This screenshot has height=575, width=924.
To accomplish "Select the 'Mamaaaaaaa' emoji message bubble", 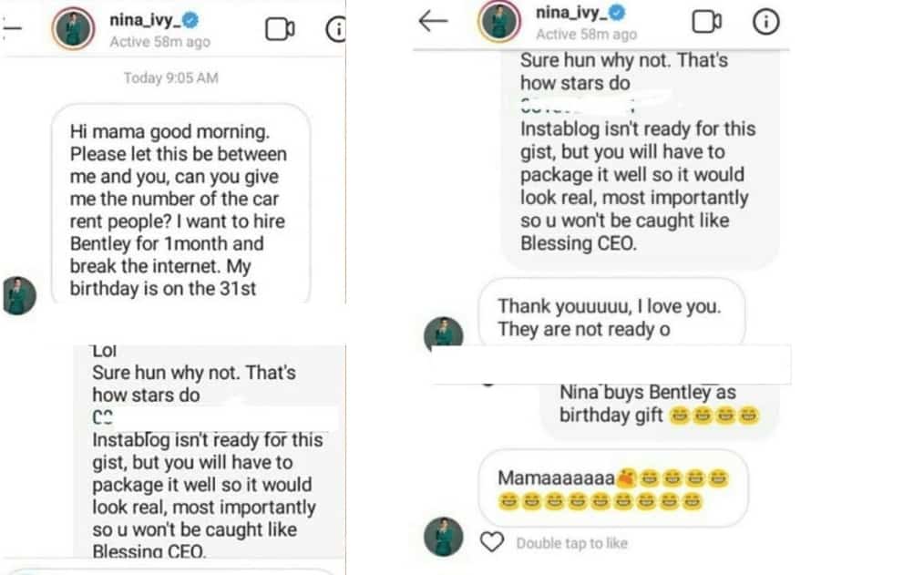I will (x=612, y=488).
